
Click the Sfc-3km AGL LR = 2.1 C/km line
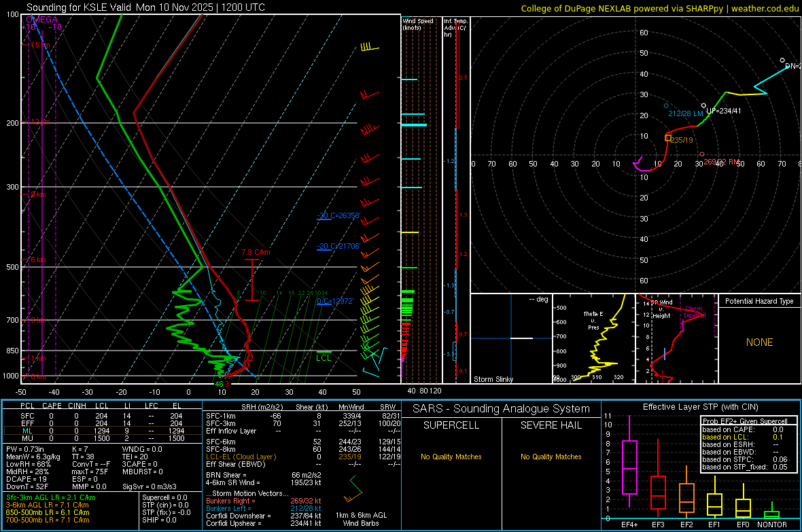[x=51, y=497]
